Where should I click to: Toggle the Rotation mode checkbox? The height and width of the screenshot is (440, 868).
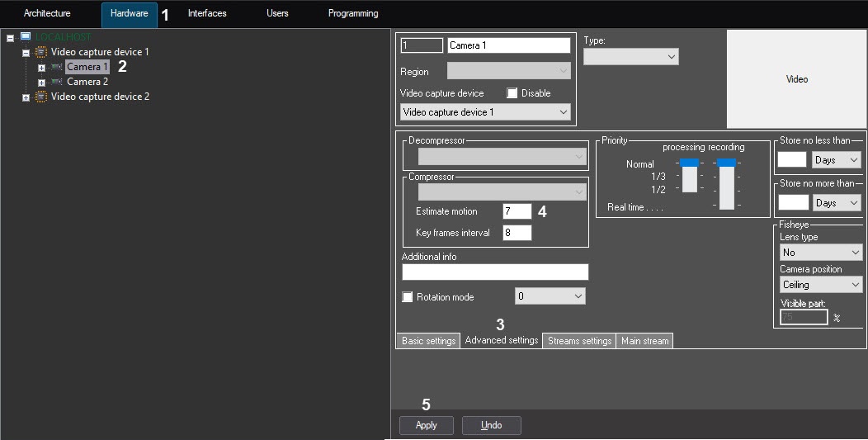408,297
